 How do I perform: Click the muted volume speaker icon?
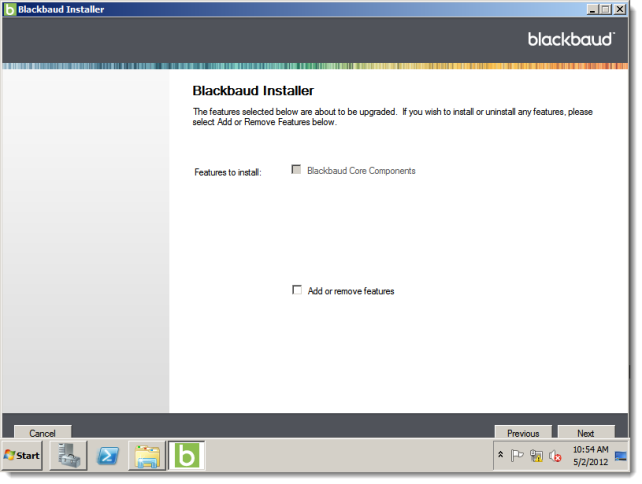pyautogui.click(x=555, y=455)
